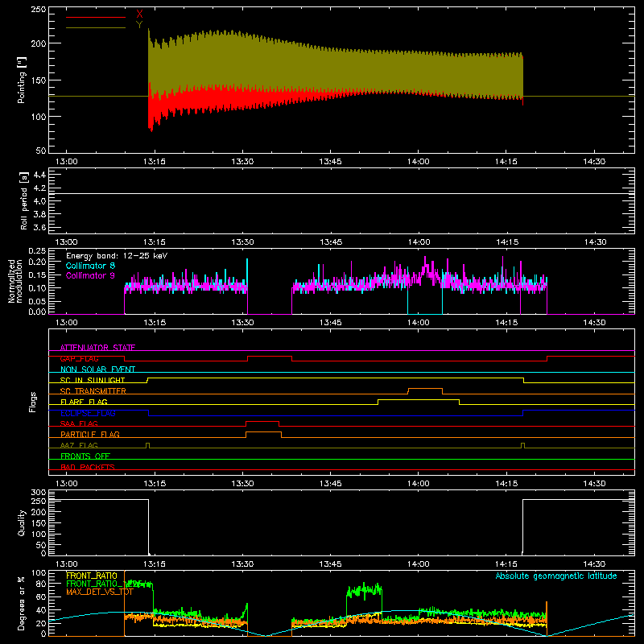Click the Flags axis title
This screenshot has height=644, width=644.
point(32,402)
